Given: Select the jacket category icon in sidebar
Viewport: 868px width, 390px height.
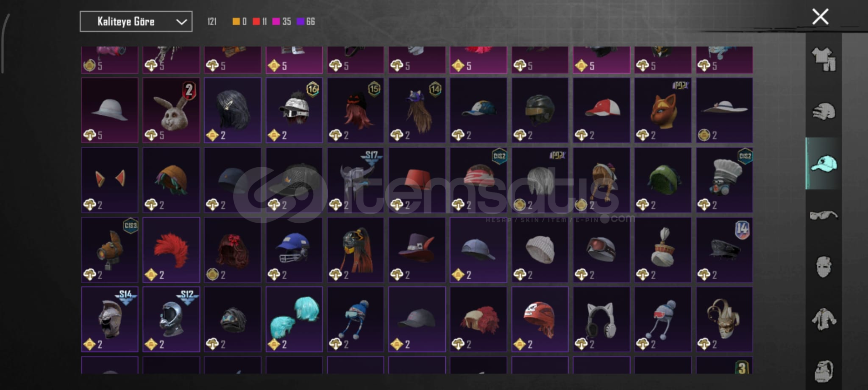Looking at the screenshot, I should click(824, 319).
